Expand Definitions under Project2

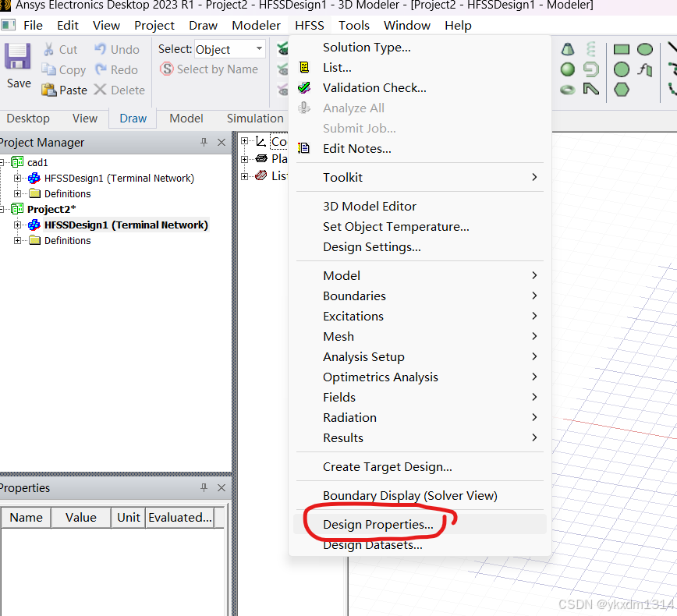pos(17,240)
